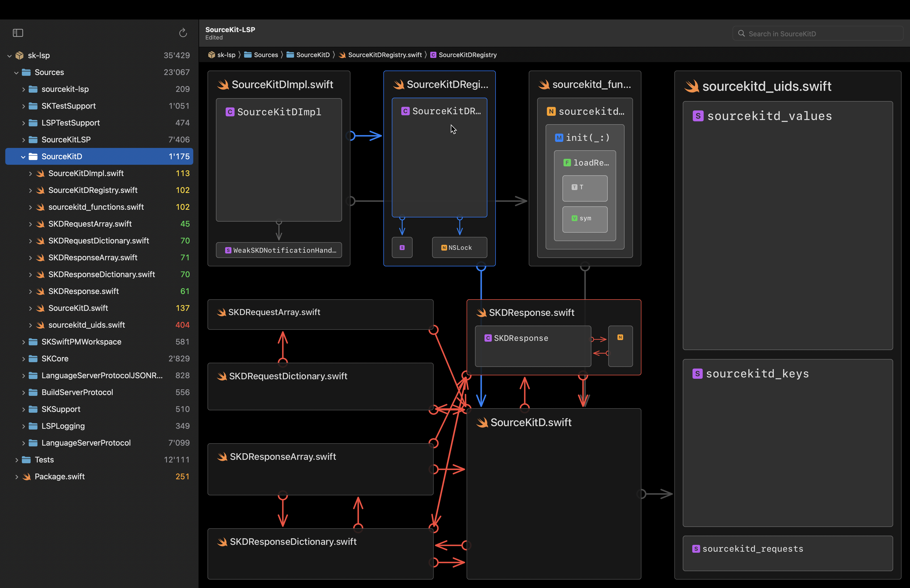
Task: Toggle the sidebar with the panel icon
Action: pyautogui.click(x=18, y=33)
